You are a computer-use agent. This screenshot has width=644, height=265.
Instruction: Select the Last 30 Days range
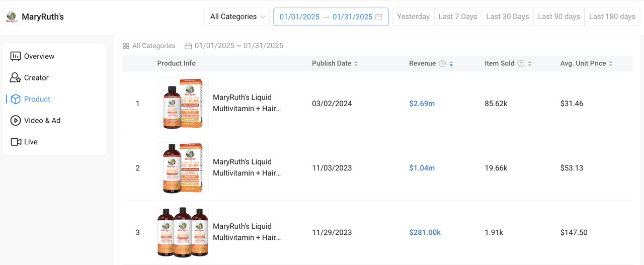[x=508, y=17]
